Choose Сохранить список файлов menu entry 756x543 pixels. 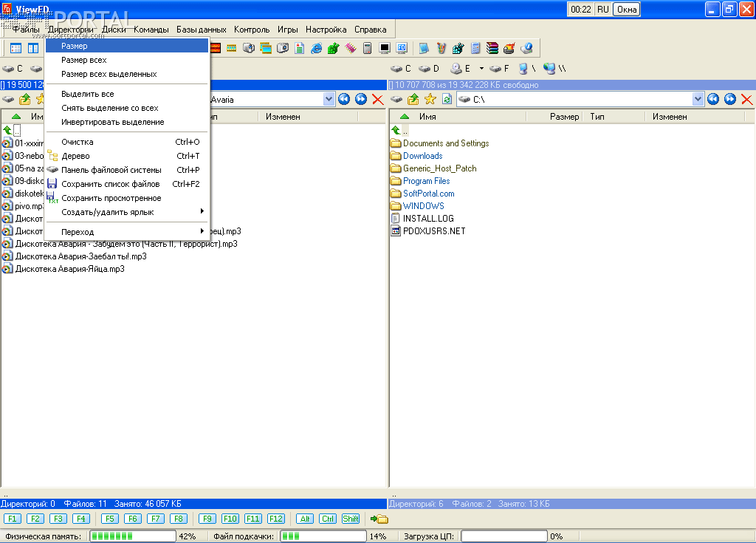(x=127, y=183)
